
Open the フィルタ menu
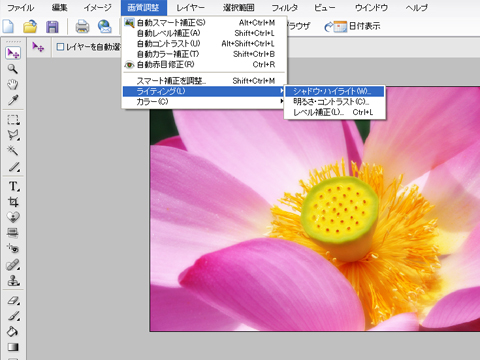coord(284,7)
